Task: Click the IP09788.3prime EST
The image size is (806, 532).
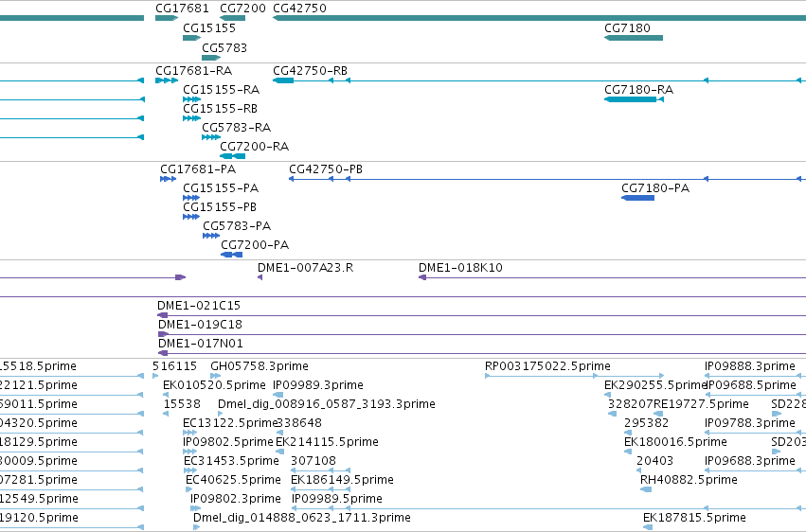Action: tap(755, 433)
